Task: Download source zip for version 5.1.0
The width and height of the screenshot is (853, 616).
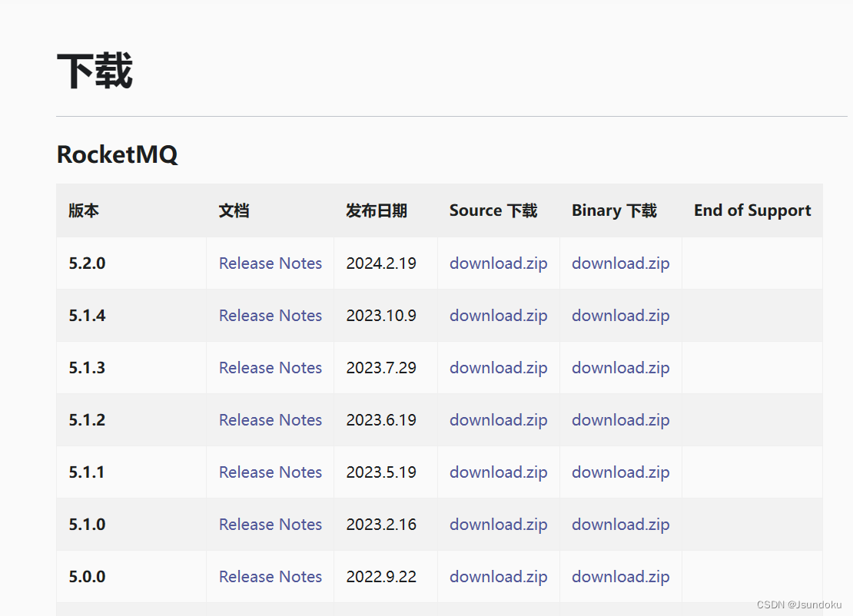Action: (x=498, y=524)
